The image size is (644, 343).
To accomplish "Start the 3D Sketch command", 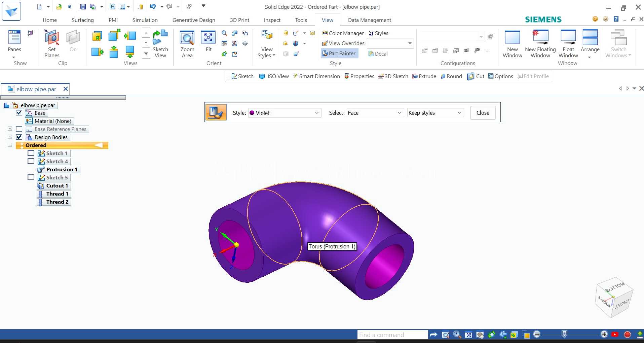I will pos(393,76).
